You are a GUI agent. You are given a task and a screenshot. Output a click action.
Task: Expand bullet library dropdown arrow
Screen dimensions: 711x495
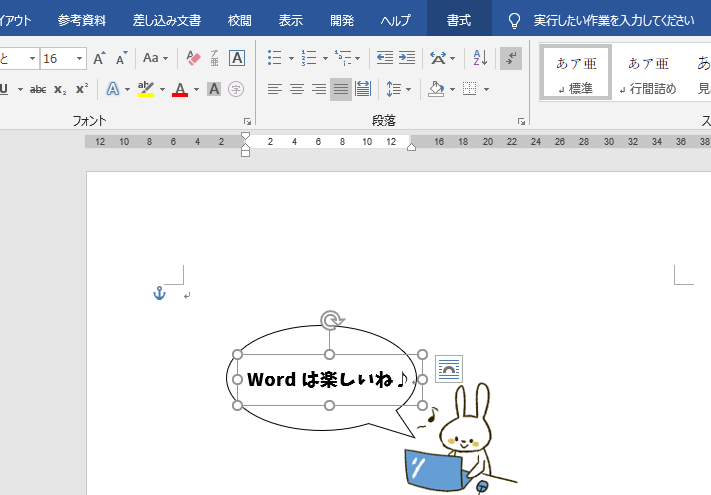[291, 58]
